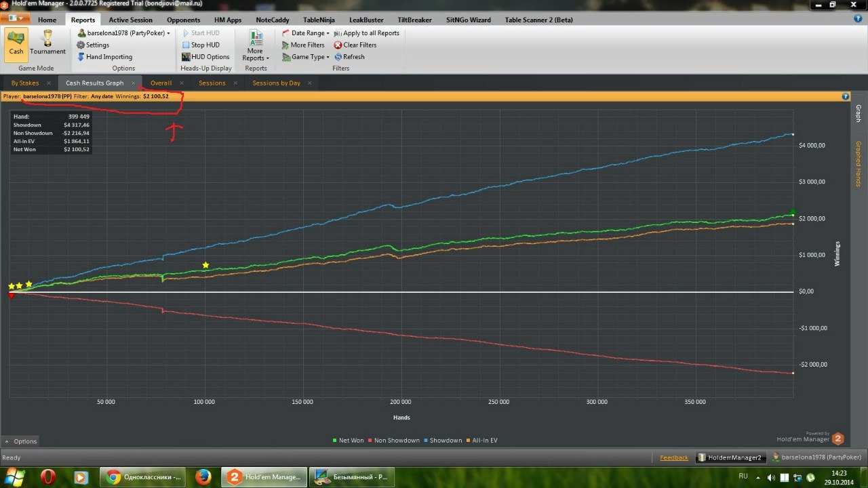Open the TableNinja tab
868x488 pixels.
tap(319, 20)
